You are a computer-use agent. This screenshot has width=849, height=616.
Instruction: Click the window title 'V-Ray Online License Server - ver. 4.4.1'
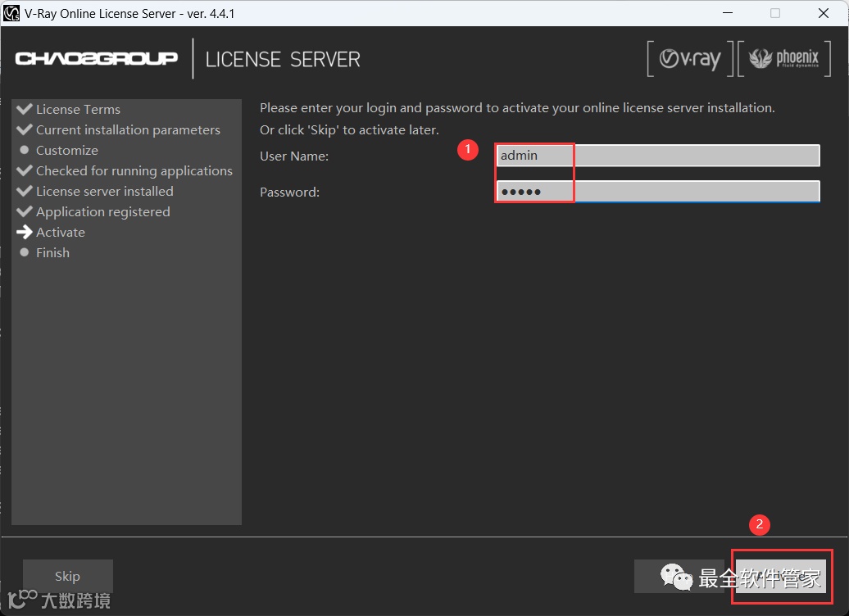129,14
